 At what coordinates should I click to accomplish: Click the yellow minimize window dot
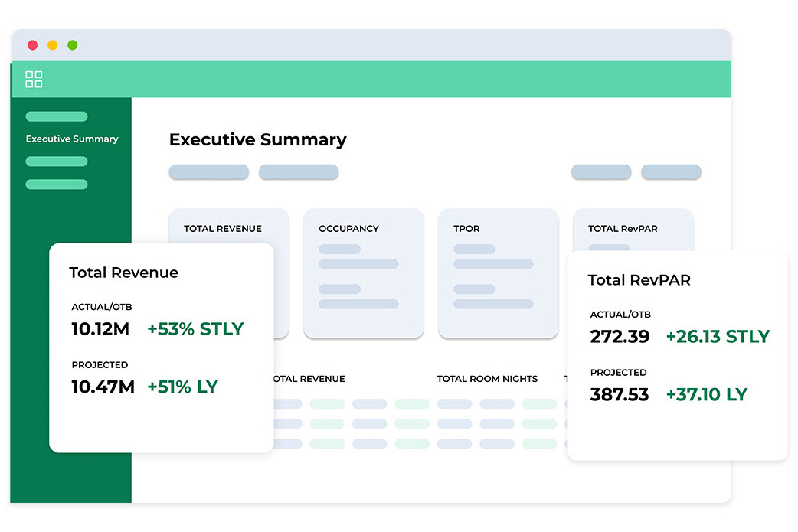(x=53, y=45)
